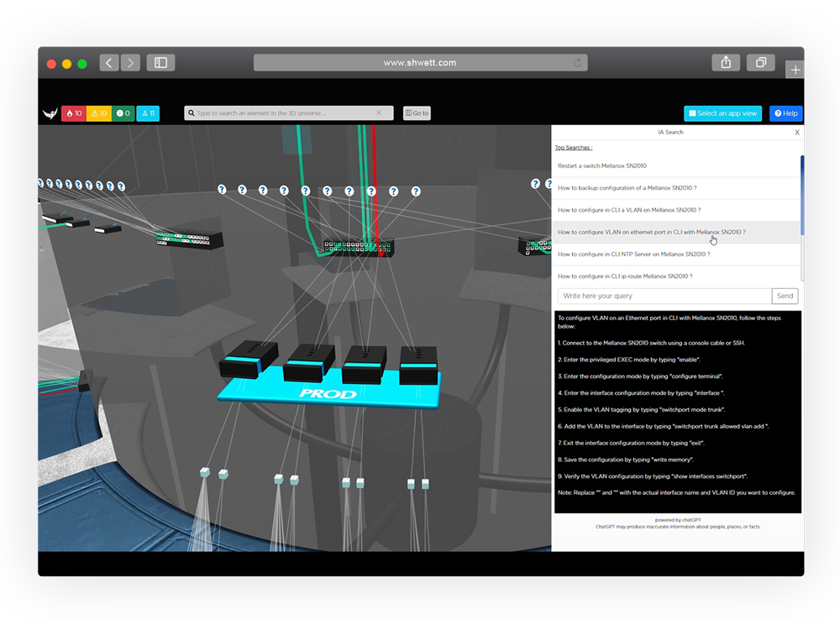Close the IA Search panel
Screen dimensions: 840x620
click(797, 133)
